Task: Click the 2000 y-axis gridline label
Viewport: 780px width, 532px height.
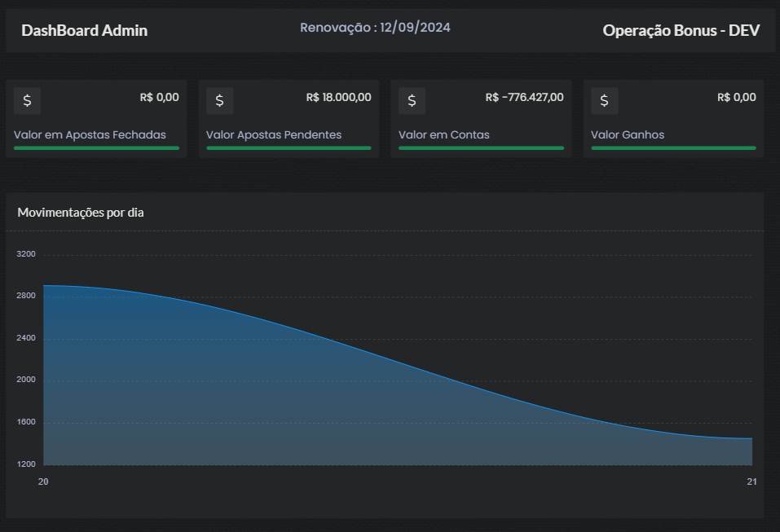Action: point(26,380)
